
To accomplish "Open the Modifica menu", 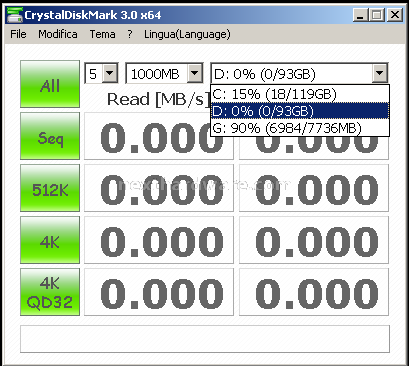I will click(x=58, y=34).
